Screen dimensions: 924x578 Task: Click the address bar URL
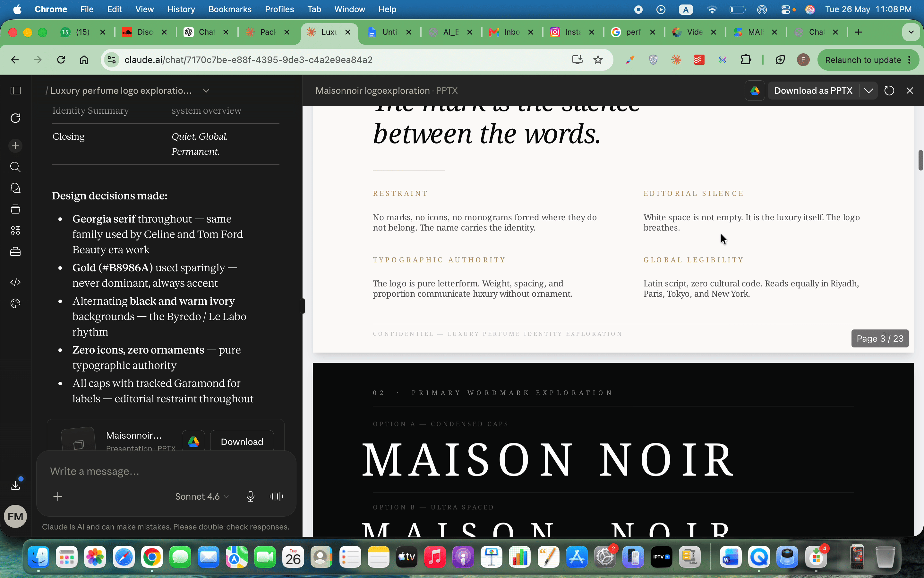click(249, 60)
